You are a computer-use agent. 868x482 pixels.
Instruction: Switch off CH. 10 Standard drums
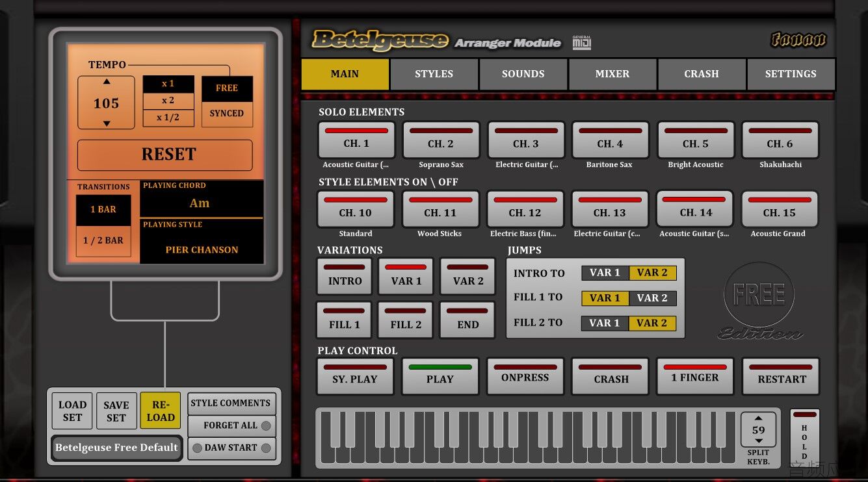pos(356,209)
